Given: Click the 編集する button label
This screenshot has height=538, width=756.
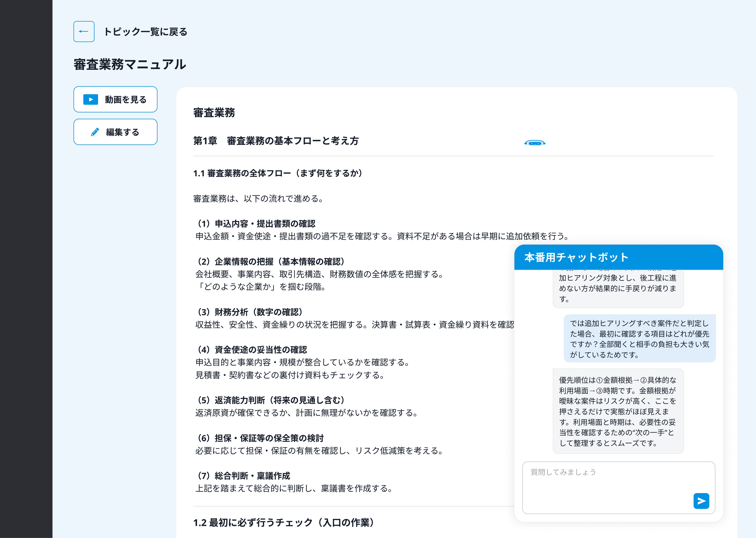Looking at the screenshot, I should click(x=123, y=132).
